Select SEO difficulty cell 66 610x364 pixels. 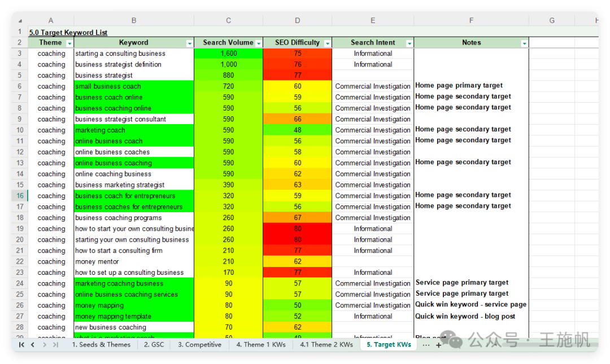click(297, 120)
